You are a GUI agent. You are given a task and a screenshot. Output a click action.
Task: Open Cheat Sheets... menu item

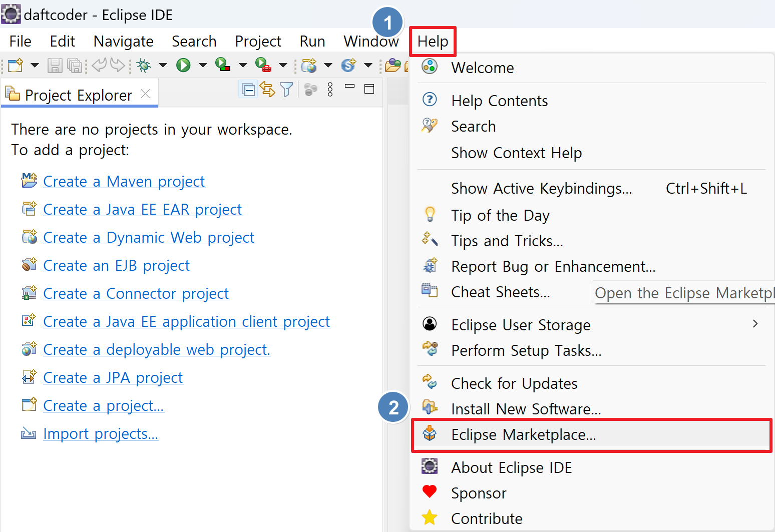501,292
